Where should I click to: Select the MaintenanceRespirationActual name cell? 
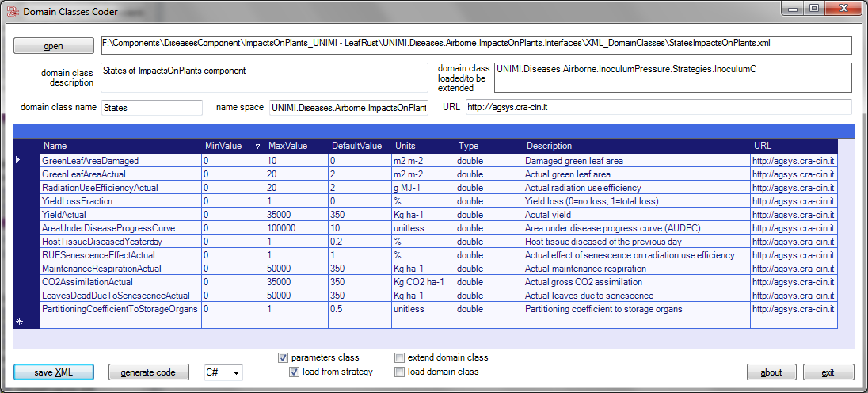pos(120,269)
